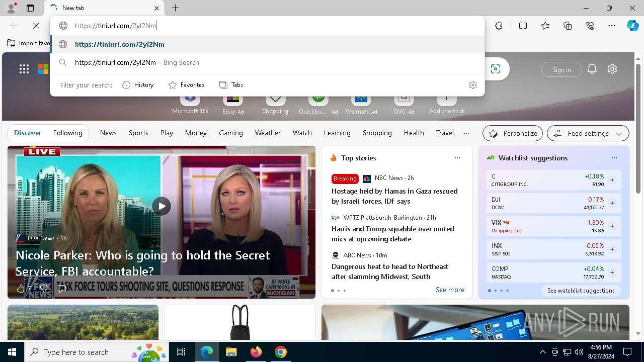The height and width of the screenshot is (362, 644).
Task: Open Task View on the taskbar
Action: pos(181,352)
